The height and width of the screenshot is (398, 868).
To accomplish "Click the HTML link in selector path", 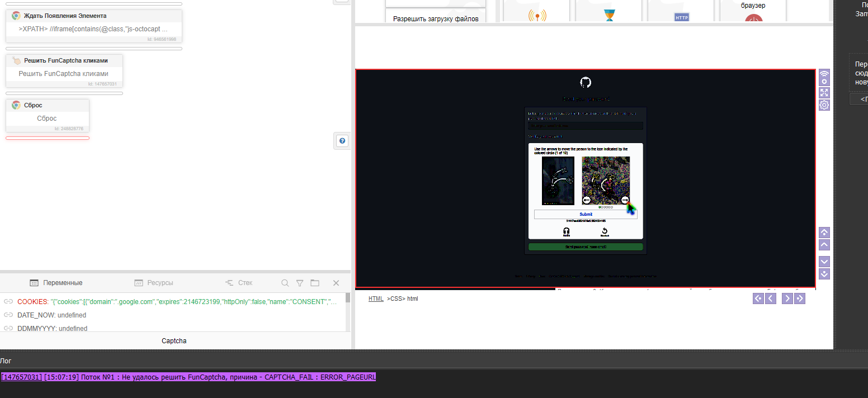I will tap(376, 298).
